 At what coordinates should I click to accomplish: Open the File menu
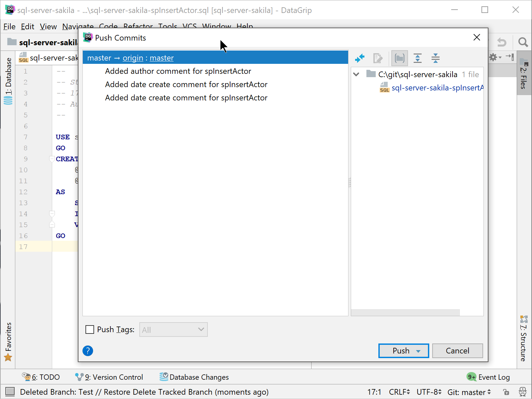[9, 27]
